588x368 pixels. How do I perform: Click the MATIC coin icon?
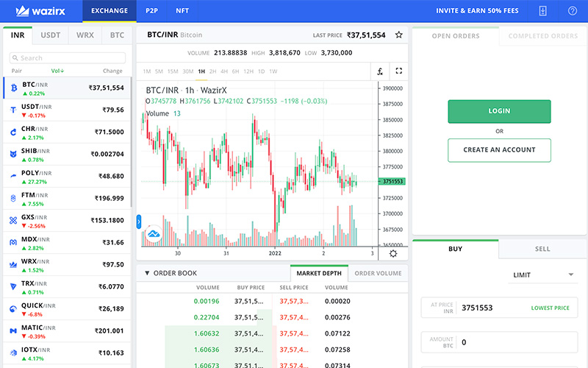13,330
